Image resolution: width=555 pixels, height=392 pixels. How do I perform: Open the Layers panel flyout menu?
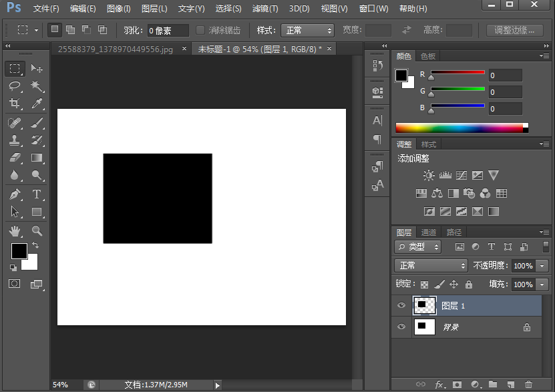click(x=544, y=232)
